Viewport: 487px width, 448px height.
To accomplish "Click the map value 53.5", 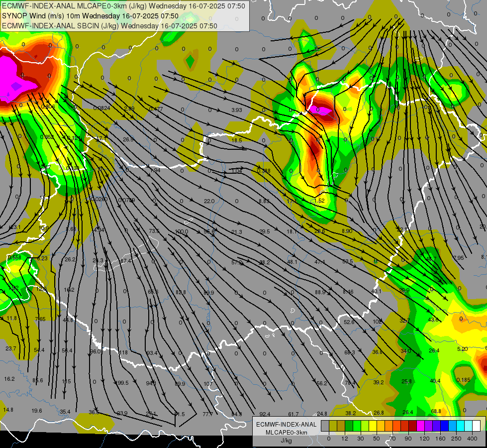I will [x=348, y=261].
